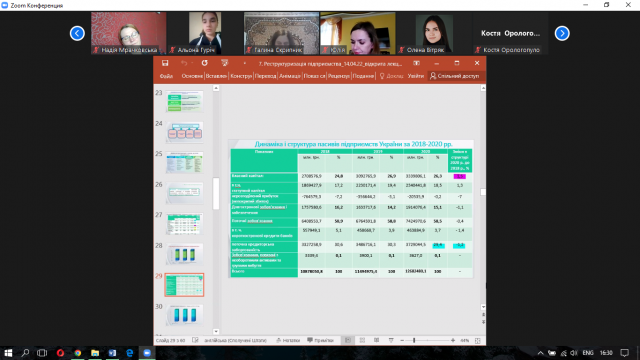Start Slide Show from status bar icon
Image resolution: width=640 pixels, height=360 pixels.
pos(391,340)
